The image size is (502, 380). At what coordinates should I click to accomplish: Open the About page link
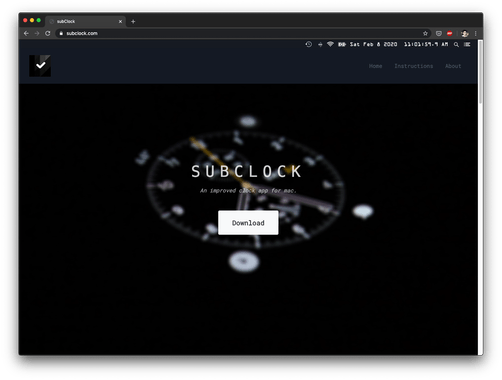tap(453, 66)
